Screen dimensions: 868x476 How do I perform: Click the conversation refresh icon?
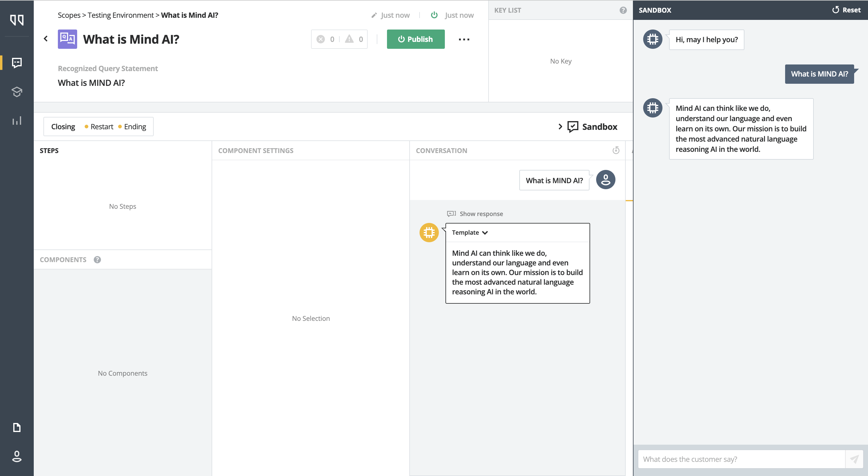616,150
